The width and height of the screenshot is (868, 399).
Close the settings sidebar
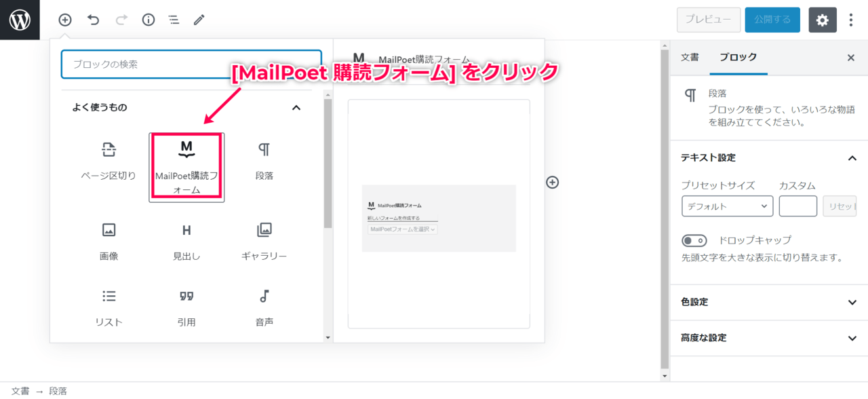pos(851,58)
